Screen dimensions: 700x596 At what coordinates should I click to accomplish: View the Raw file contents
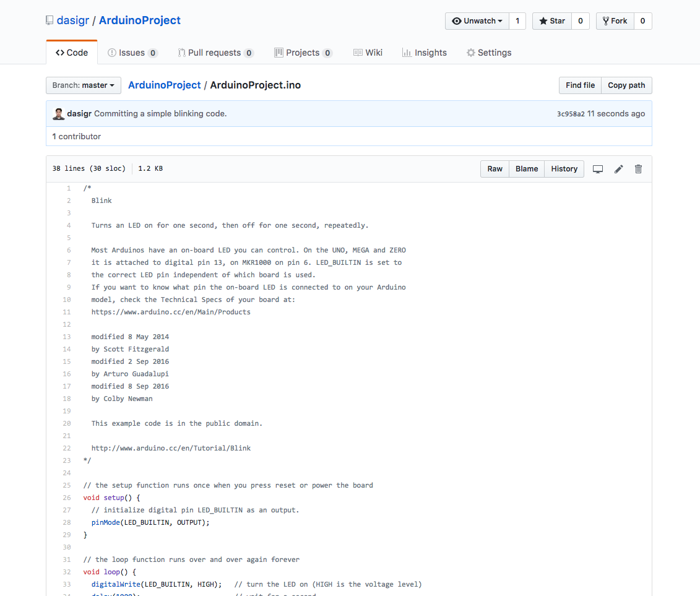495,169
